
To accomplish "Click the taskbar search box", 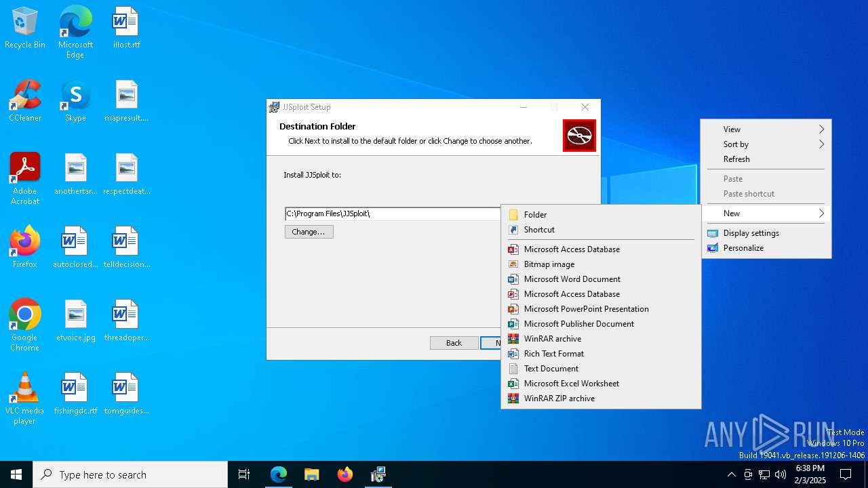I will click(130, 474).
